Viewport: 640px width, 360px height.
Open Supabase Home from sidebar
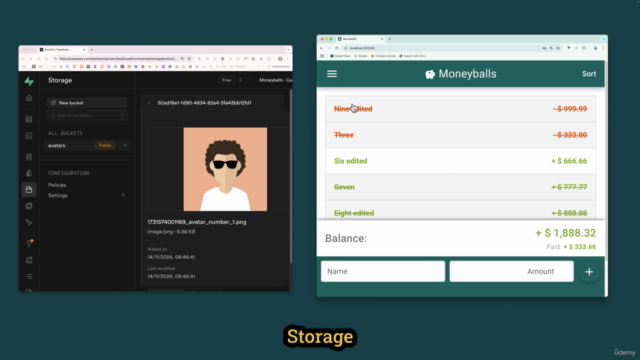tap(29, 98)
